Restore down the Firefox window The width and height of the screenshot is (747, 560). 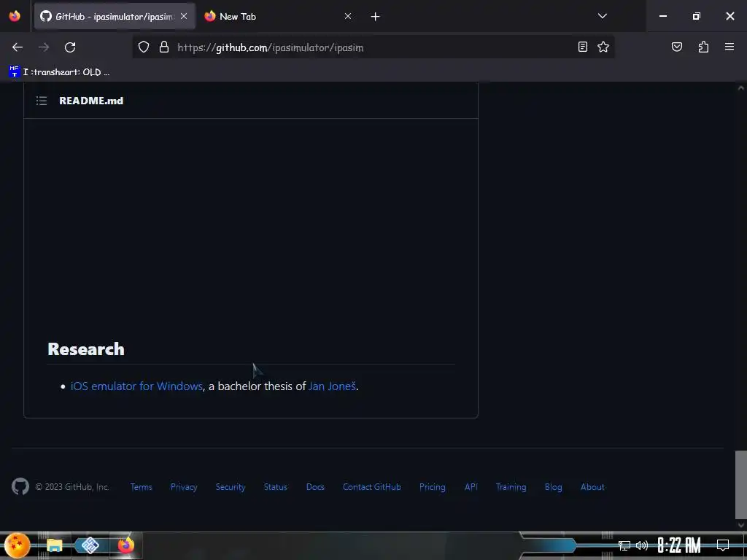click(x=697, y=16)
